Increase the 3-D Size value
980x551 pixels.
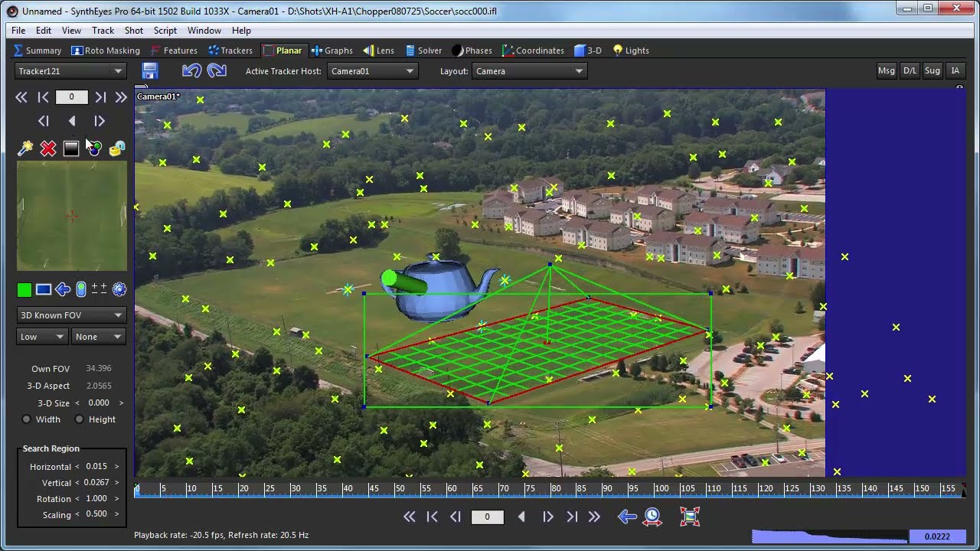[121, 403]
